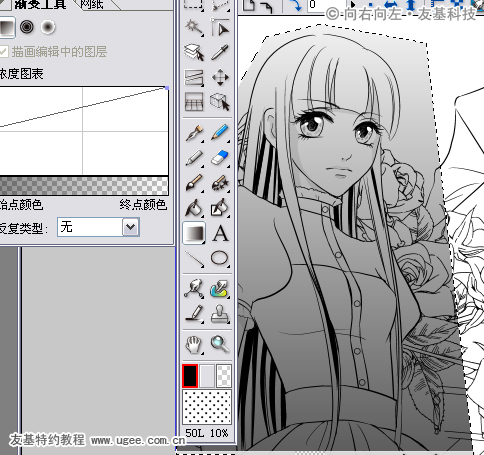This screenshot has height=455, width=484.
Task: Select the Hand grab tool
Action: pyautogui.click(x=194, y=344)
